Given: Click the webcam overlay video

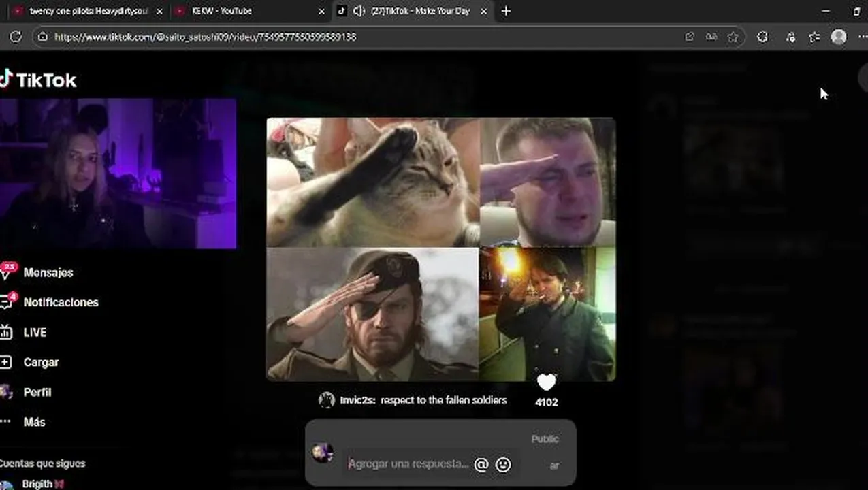Looking at the screenshot, I should click(118, 174).
